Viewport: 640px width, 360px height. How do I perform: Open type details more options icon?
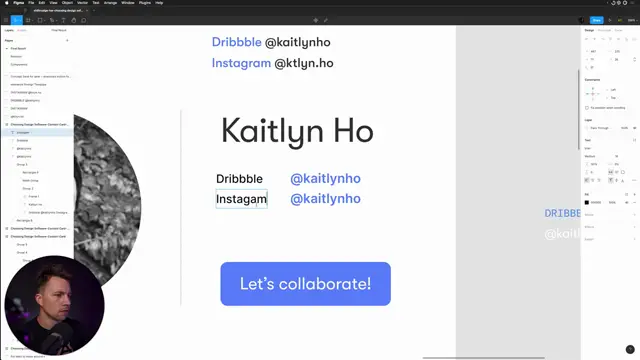tap(634, 180)
